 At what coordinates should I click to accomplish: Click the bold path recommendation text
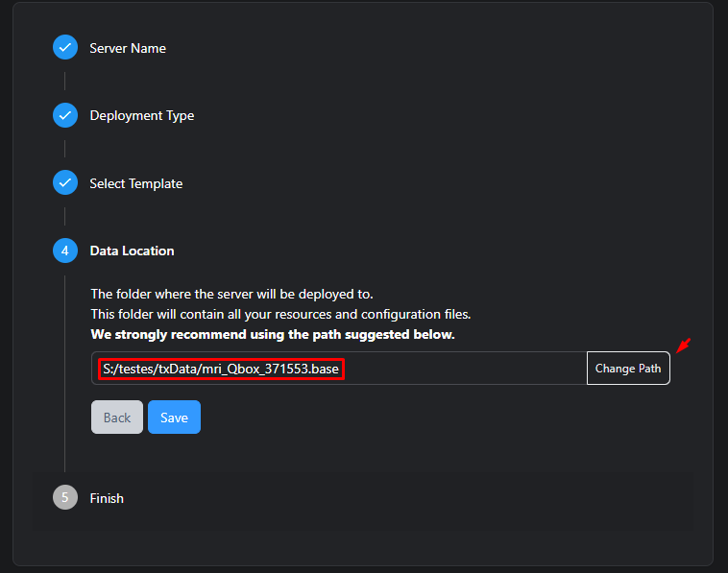click(x=272, y=335)
